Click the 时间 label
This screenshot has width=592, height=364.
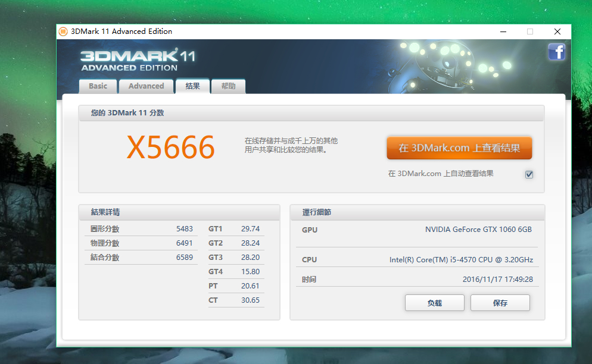tap(309, 280)
